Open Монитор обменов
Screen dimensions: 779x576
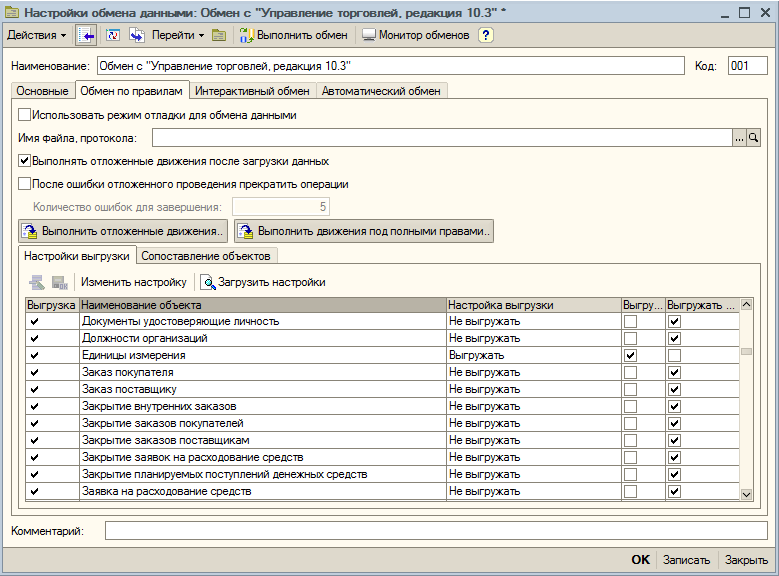click(415, 35)
